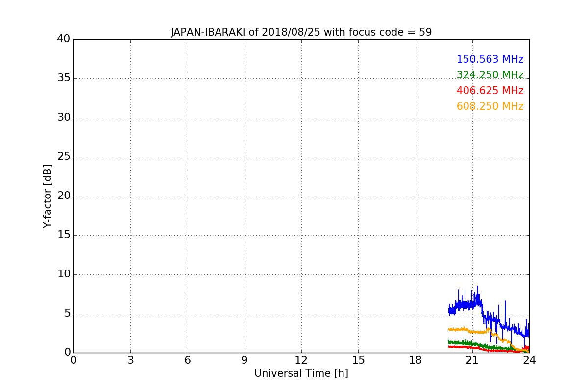Image resolution: width=588 pixels, height=392 pixels.
Task: Click the Y-factor [dB] axis label
Action: point(48,196)
